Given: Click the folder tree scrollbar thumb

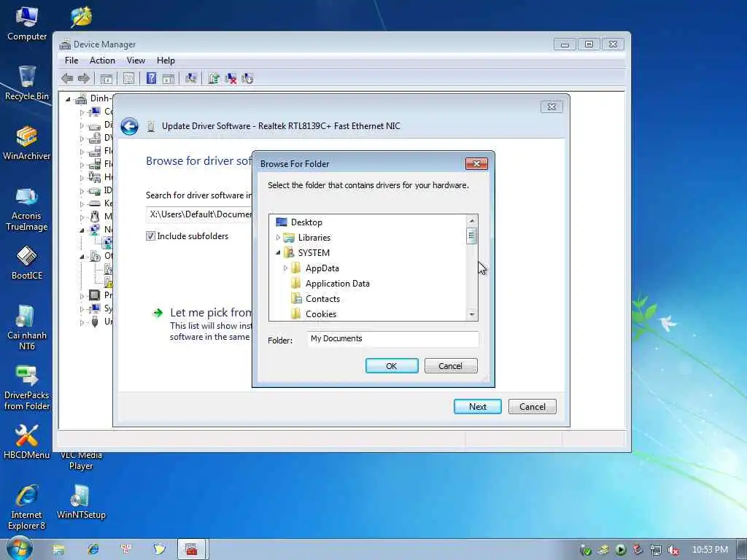Looking at the screenshot, I should [x=472, y=236].
